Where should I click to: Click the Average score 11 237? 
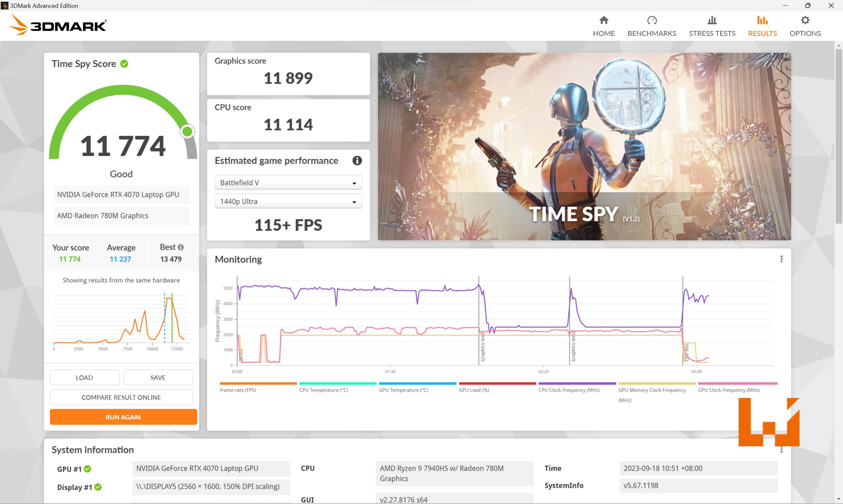(120, 259)
